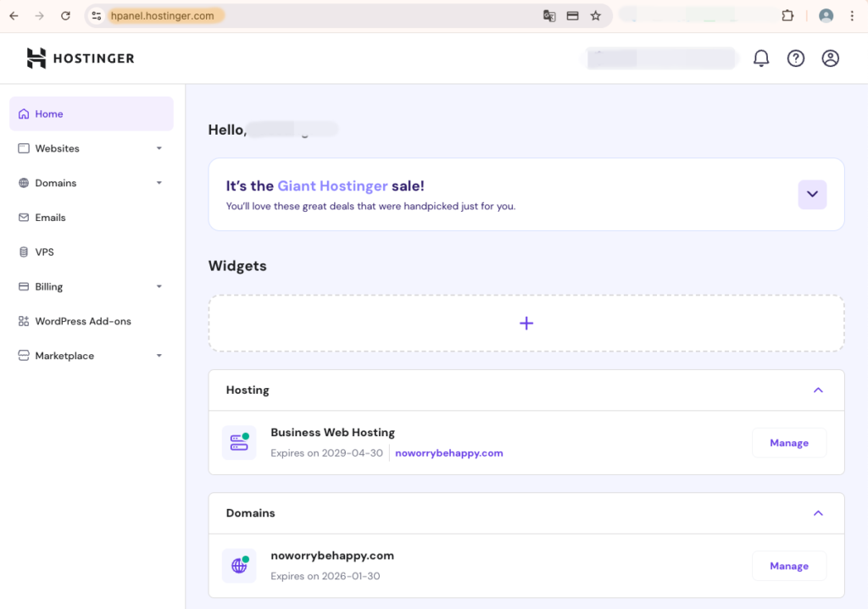
Task: Expand the Websites menu arrow
Action: coord(159,148)
